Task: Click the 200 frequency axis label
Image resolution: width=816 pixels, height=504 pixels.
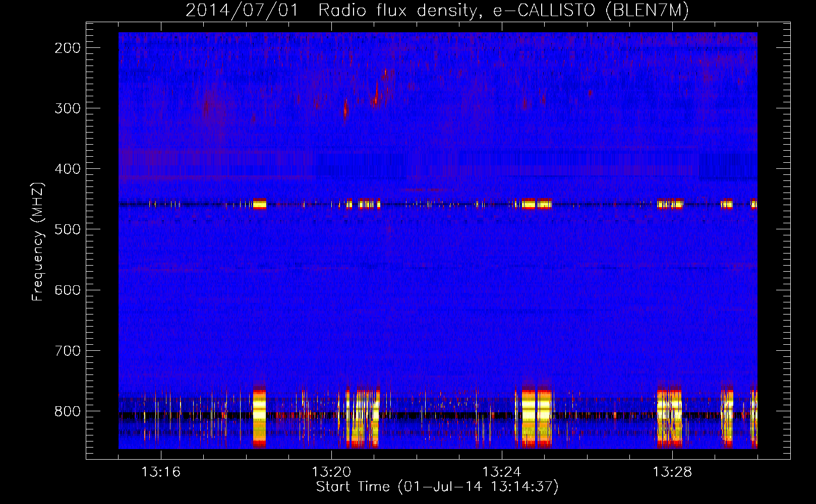Action: click(68, 48)
